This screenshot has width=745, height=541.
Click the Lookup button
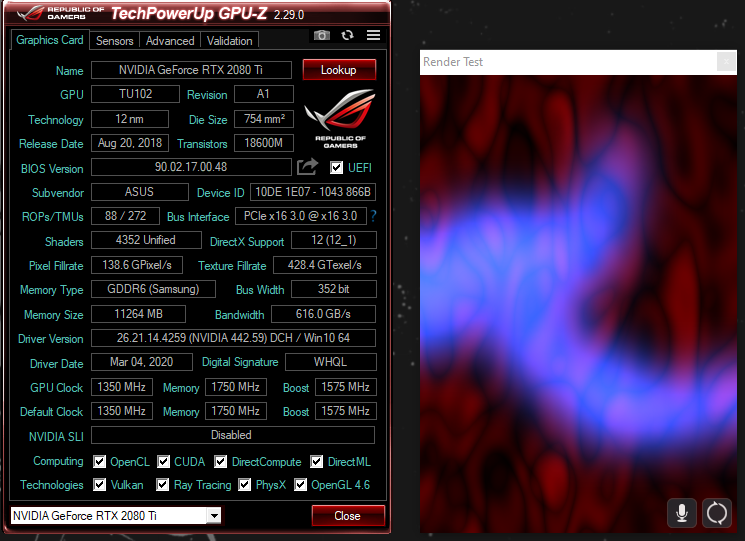tap(339, 70)
